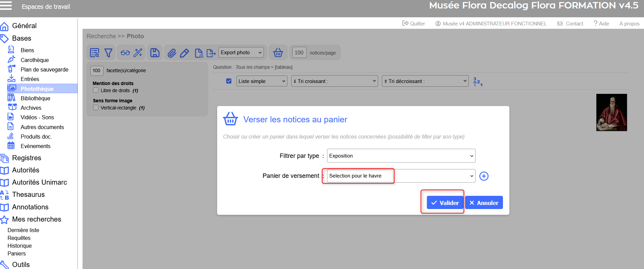
Task: Click the paperclip attachment icon
Action: pyautogui.click(x=172, y=53)
